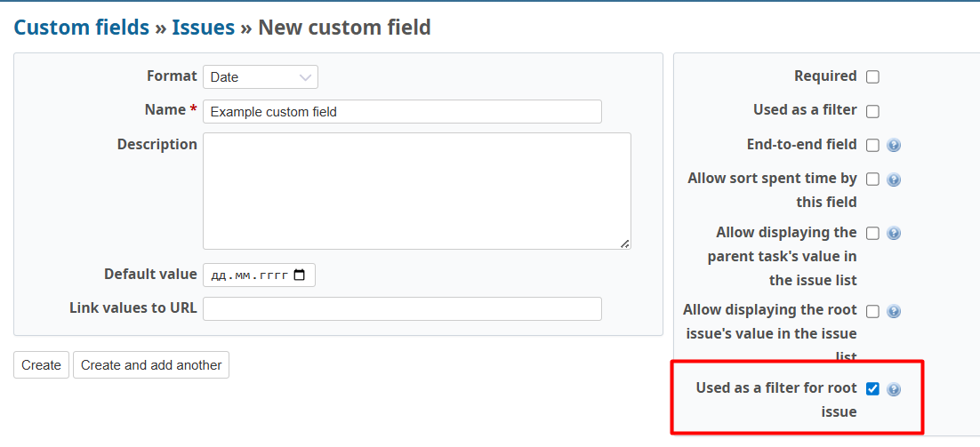Open the calendar picker in Default value
The height and width of the screenshot is (447, 980).
[x=299, y=275]
